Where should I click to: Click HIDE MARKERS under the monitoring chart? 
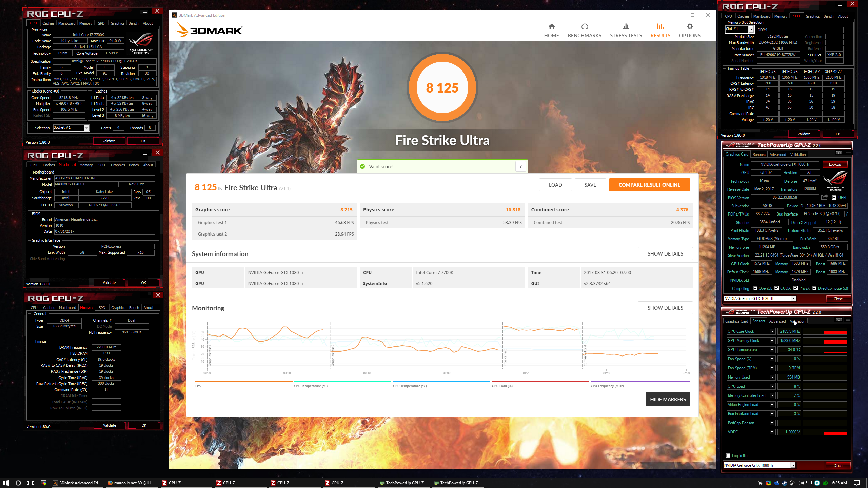[x=668, y=399]
